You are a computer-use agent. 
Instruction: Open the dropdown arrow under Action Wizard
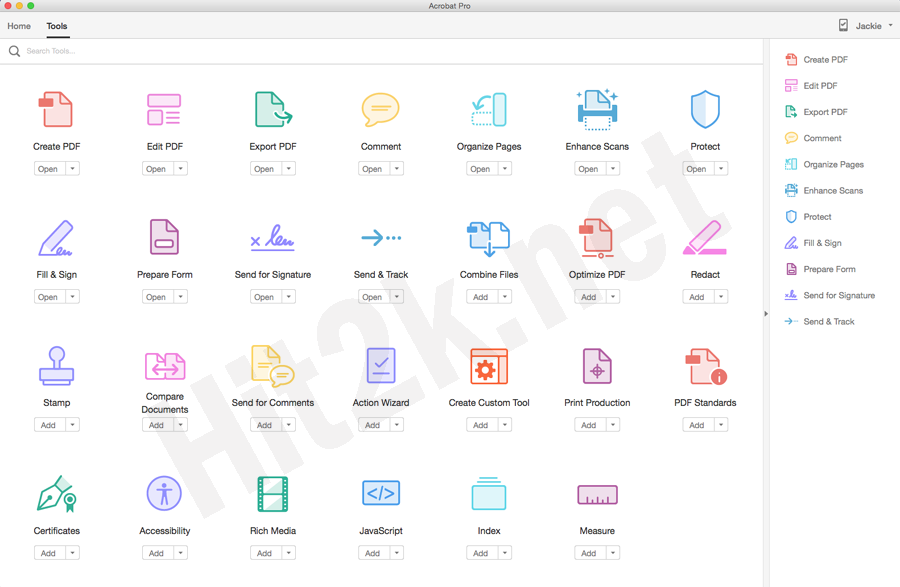(397, 425)
